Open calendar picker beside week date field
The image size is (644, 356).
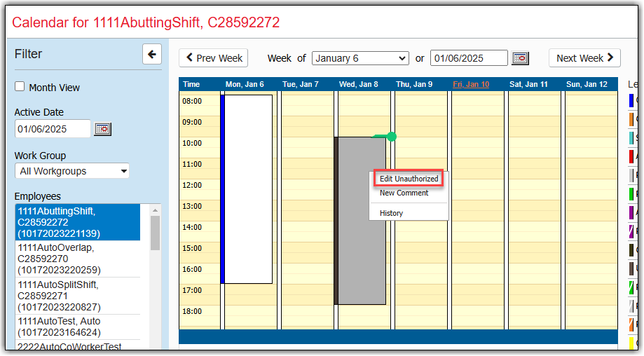pyautogui.click(x=520, y=58)
